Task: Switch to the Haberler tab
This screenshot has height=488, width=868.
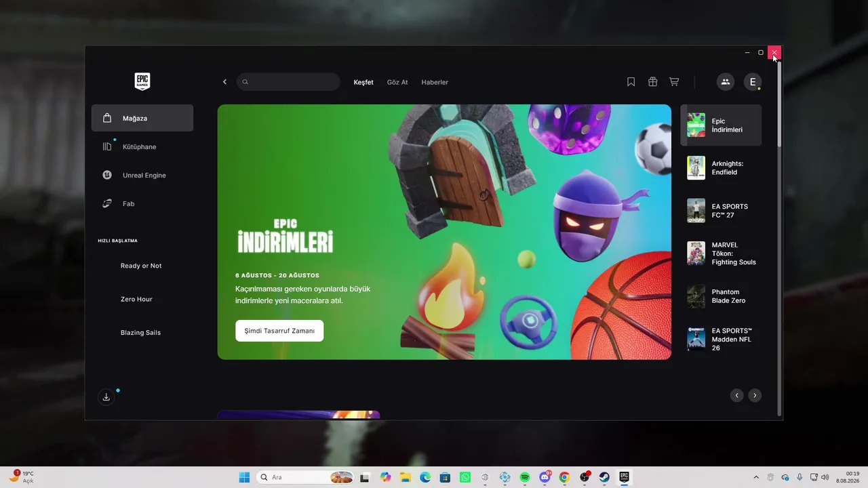Action: tap(435, 82)
